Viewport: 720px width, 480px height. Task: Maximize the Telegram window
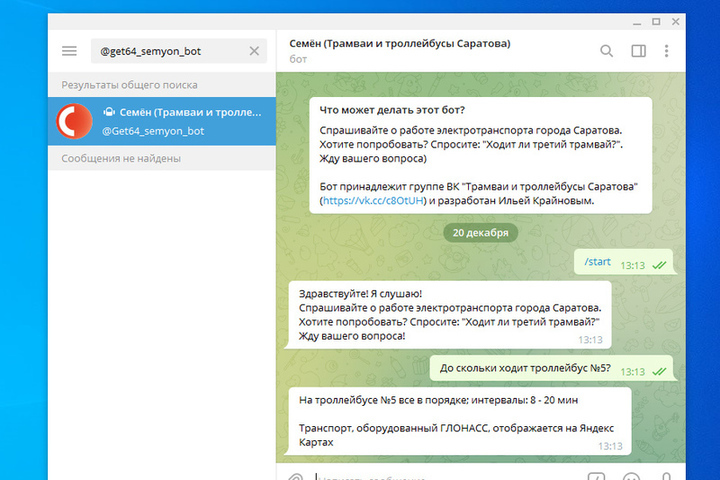click(656, 22)
